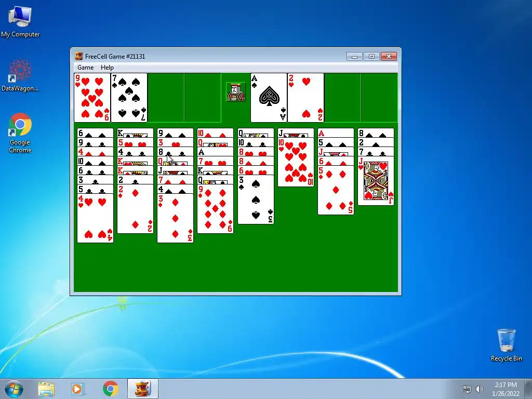Click the empty foundation cell beside the 2 of hearts
The image size is (532, 399).
[342, 98]
